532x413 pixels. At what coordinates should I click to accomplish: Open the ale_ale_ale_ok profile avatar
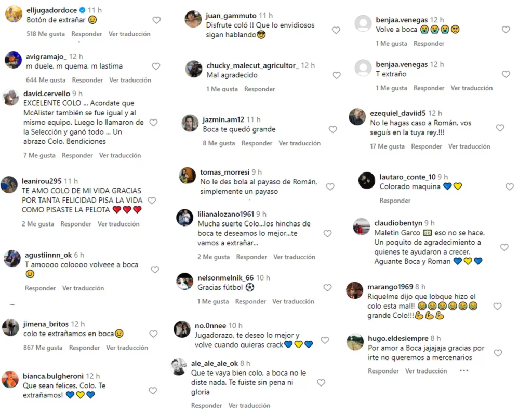[x=179, y=367]
